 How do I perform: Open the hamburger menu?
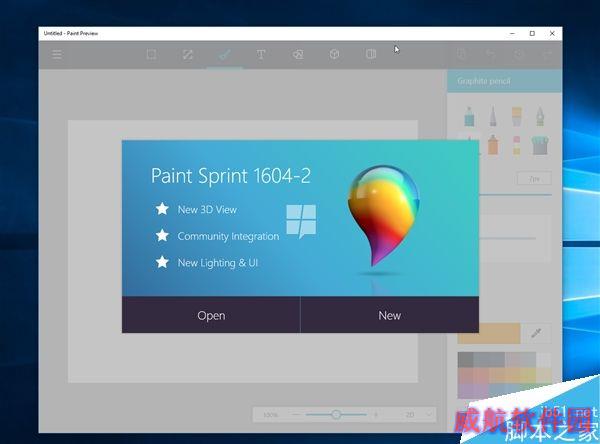click(57, 54)
